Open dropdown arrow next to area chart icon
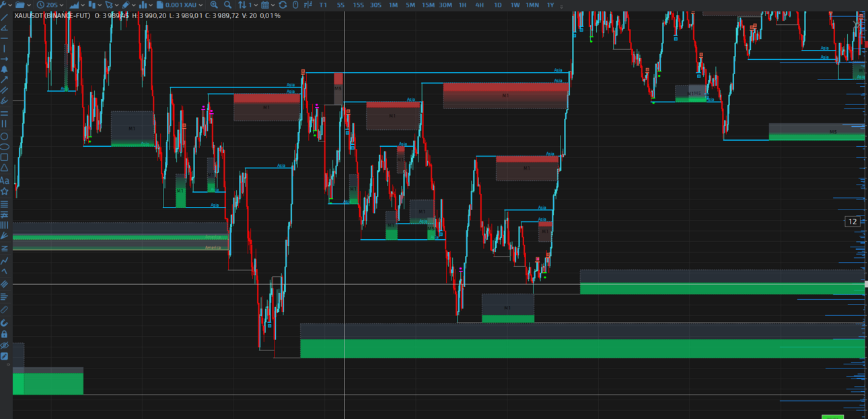The image size is (868, 419). pos(83,5)
